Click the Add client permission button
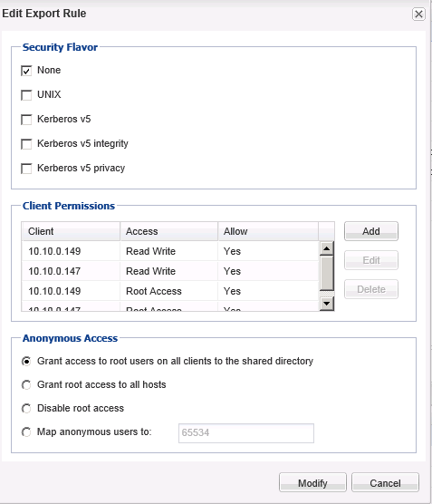This screenshot has height=504, width=432. [x=371, y=231]
